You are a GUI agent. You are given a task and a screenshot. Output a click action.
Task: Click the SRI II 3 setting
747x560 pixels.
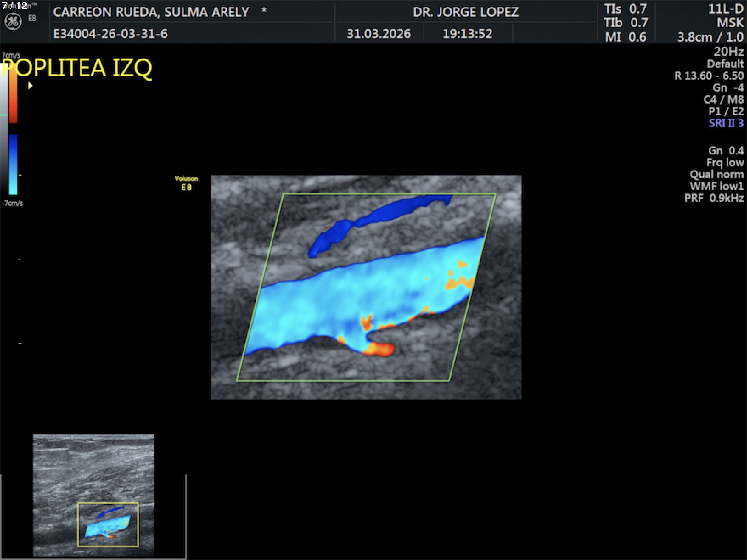[x=726, y=123]
